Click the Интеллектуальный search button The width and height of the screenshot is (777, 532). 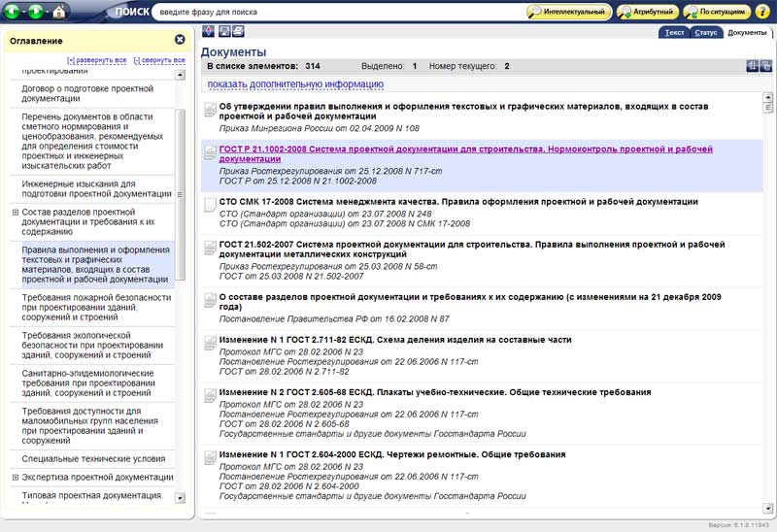(x=570, y=13)
